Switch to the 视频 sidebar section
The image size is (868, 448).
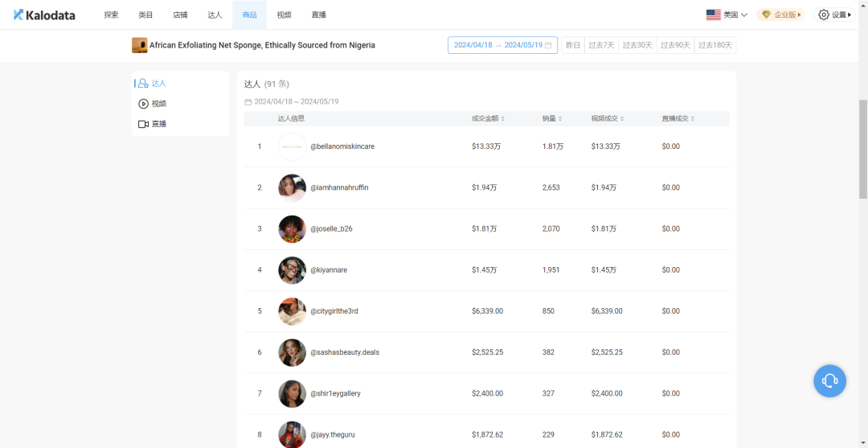point(153,104)
